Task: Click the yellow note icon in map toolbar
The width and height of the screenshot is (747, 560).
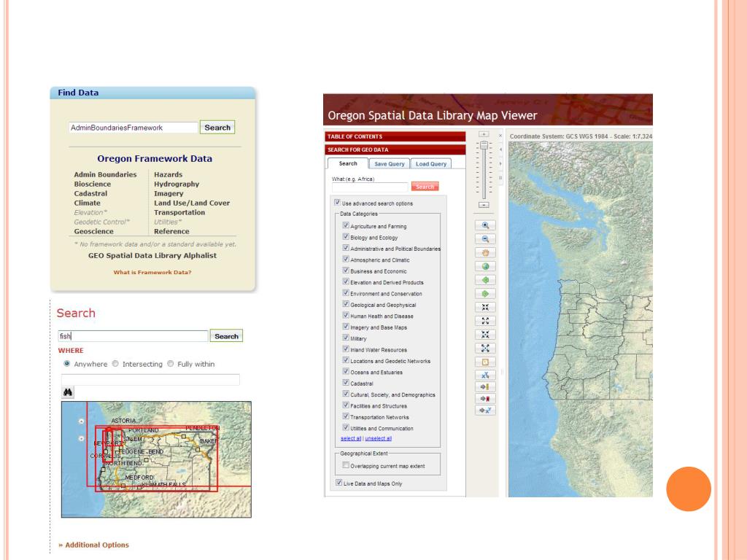Action: click(485, 362)
